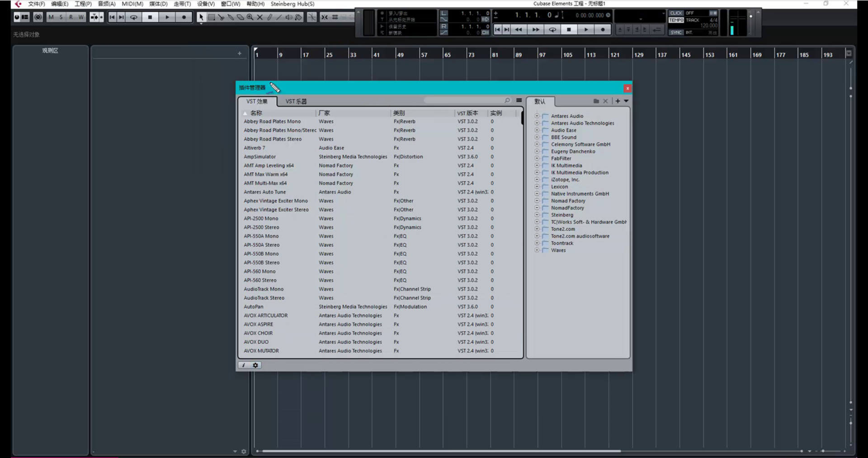Click the project window gear icon at bottom
The height and width of the screenshot is (458, 868).
coord(244,452)
